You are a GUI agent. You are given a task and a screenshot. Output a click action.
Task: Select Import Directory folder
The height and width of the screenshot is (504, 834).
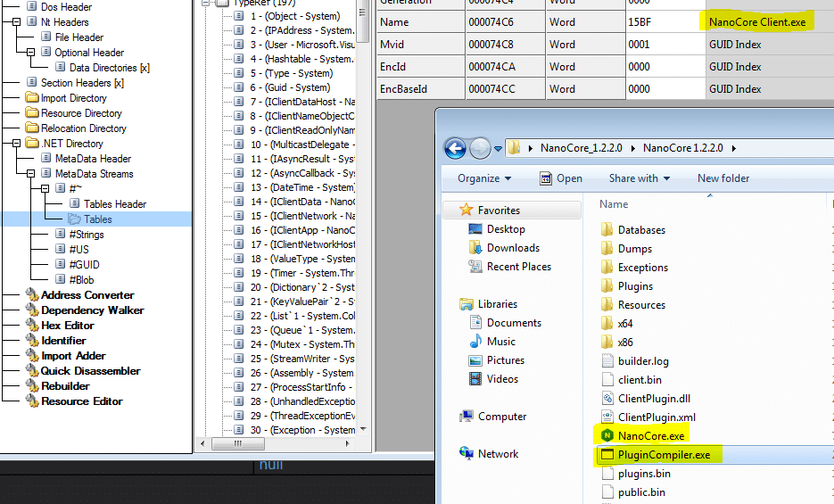pyautogui.click(x=73, y=98)
